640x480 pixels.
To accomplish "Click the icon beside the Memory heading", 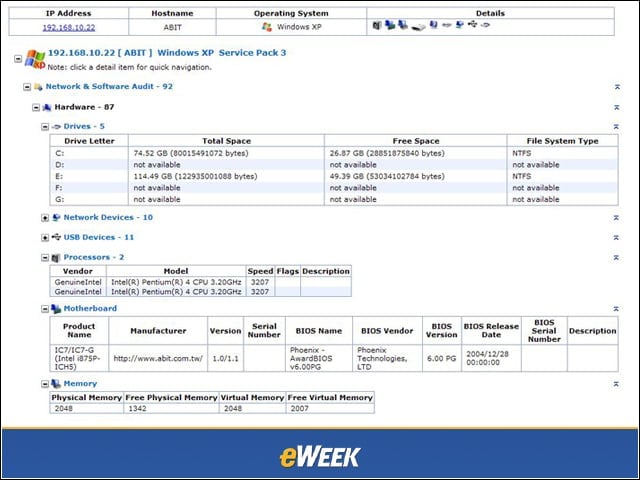I will point(56,384).
